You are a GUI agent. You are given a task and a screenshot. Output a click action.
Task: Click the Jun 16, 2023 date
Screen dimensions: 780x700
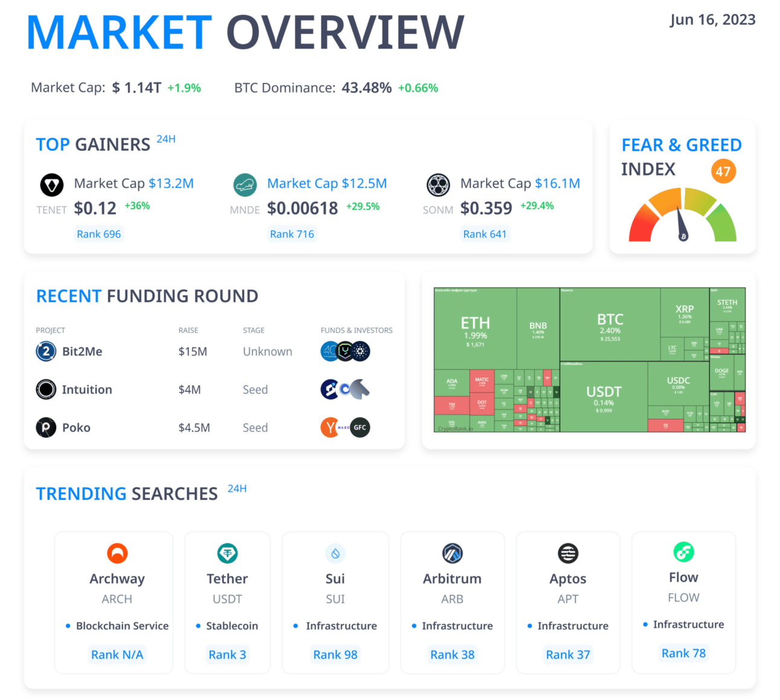(713, 20)
